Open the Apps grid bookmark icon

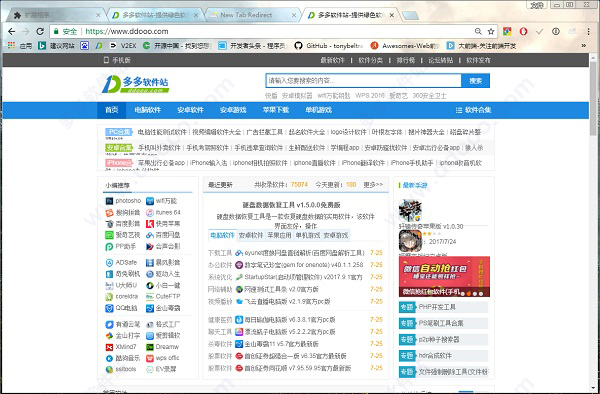pyautogui.click(x=11, y=46)
